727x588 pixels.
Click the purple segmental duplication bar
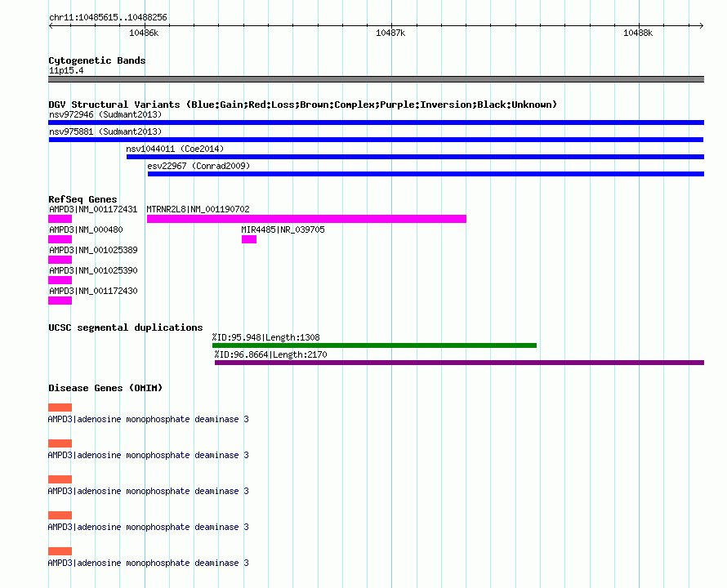[459, 363]
